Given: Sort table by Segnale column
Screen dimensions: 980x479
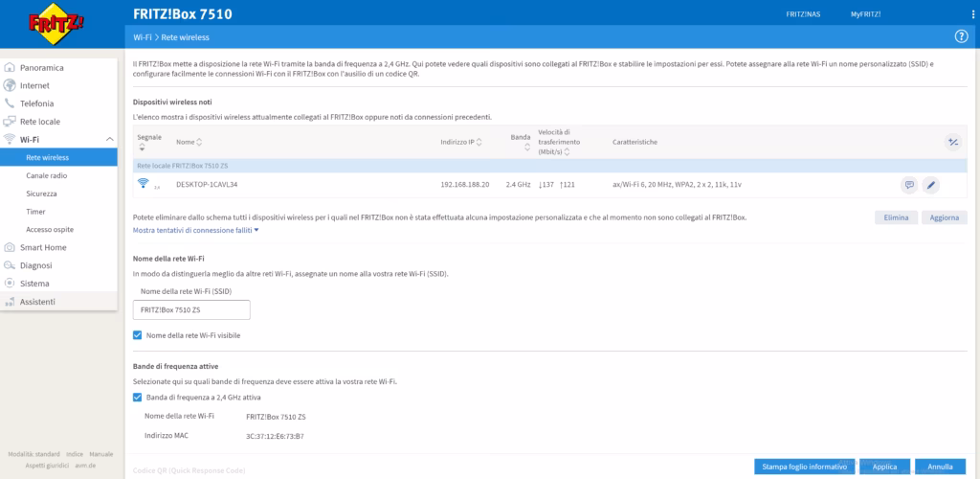Looking at the screenshot, I should (142, 147).
